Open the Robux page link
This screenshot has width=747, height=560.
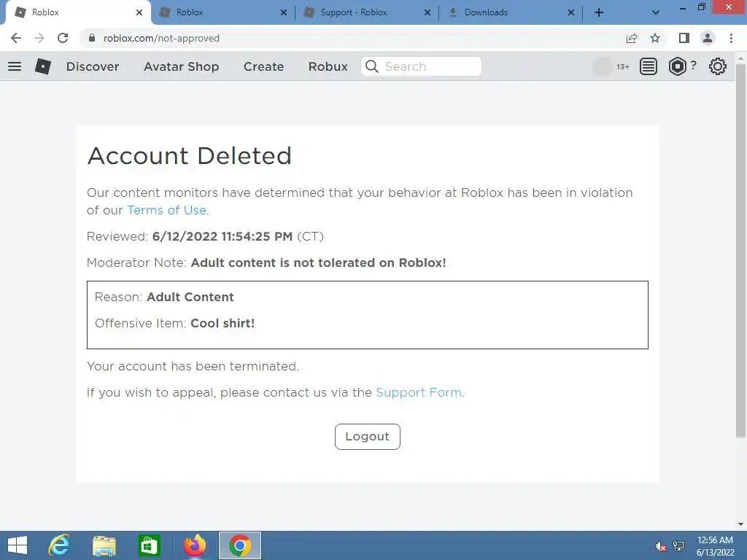click(328, 66)
